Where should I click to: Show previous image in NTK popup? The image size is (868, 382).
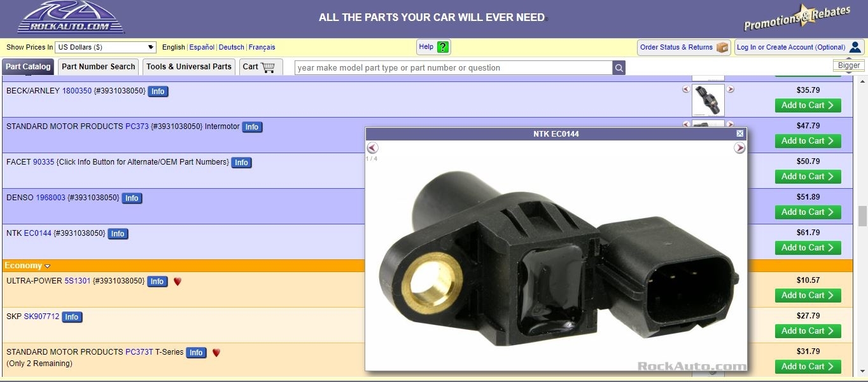[x=373, y=147]
